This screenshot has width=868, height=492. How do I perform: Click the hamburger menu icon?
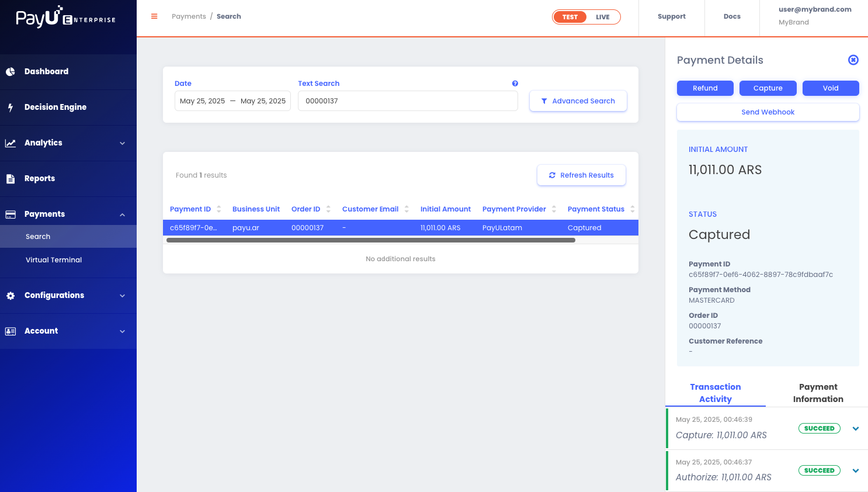(x=154, y=16)
